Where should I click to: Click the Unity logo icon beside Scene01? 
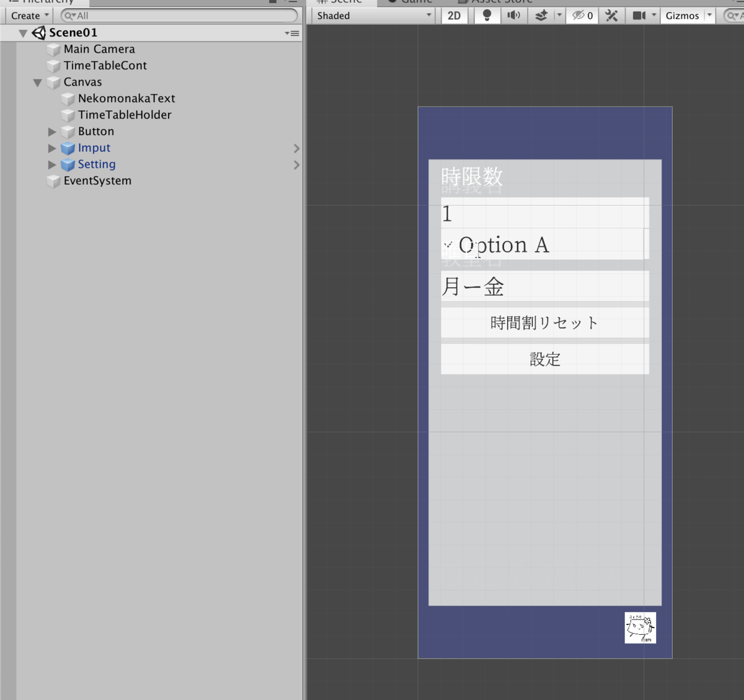pyautogui.click(x=38, y=33)
